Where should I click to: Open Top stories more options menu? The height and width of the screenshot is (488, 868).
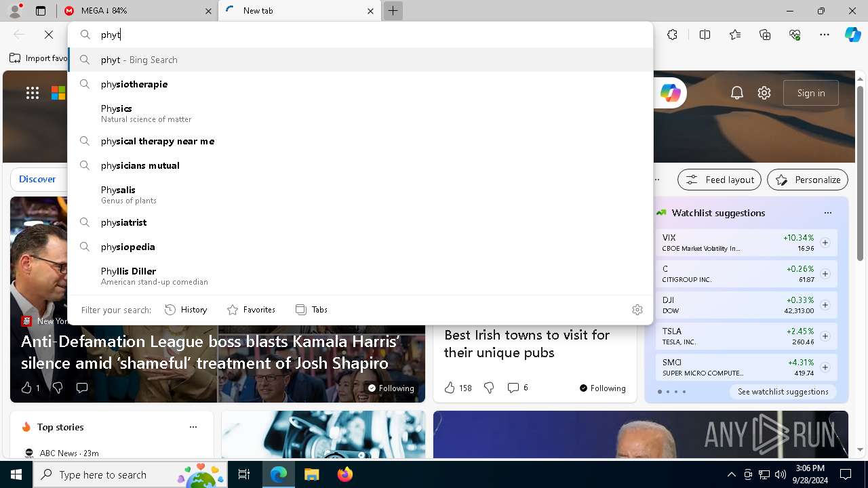[x=193, y=427]
